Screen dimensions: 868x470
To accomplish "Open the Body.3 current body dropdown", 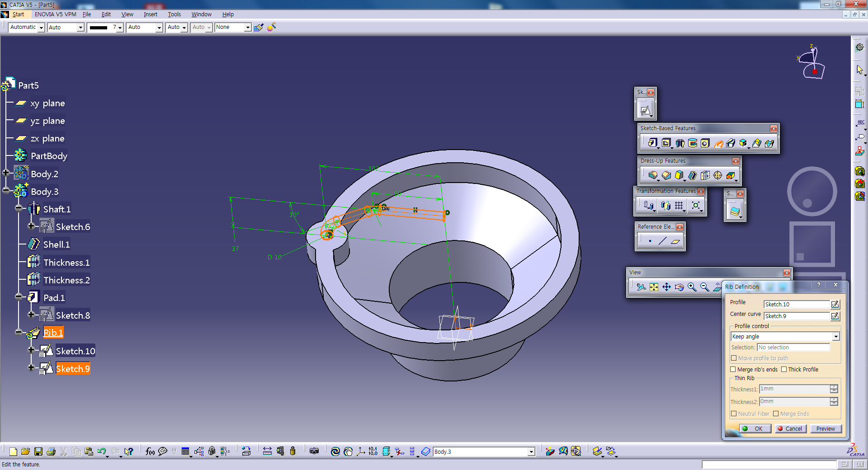I will tap(531, 451).
